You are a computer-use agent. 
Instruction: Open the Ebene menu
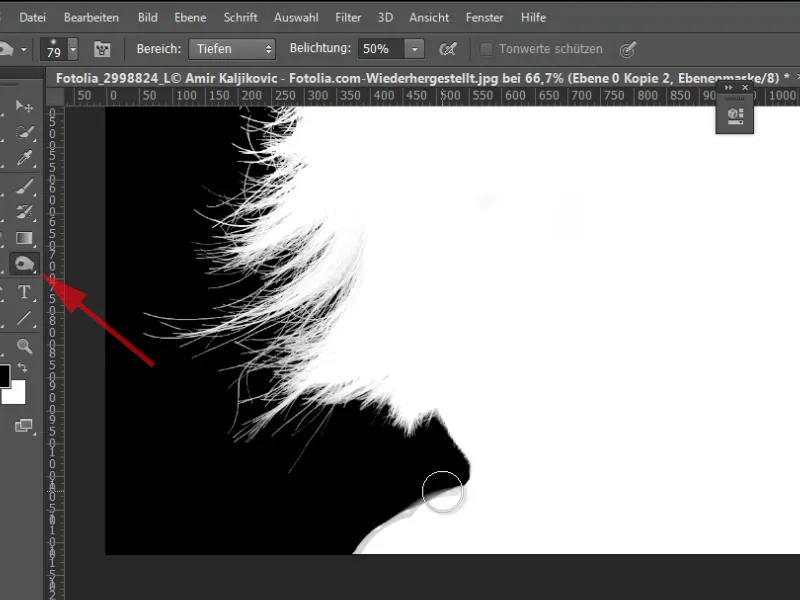191,18
